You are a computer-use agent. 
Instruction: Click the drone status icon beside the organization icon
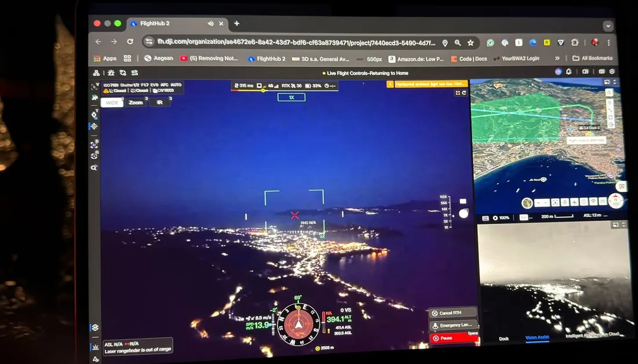tap(111, 73)
